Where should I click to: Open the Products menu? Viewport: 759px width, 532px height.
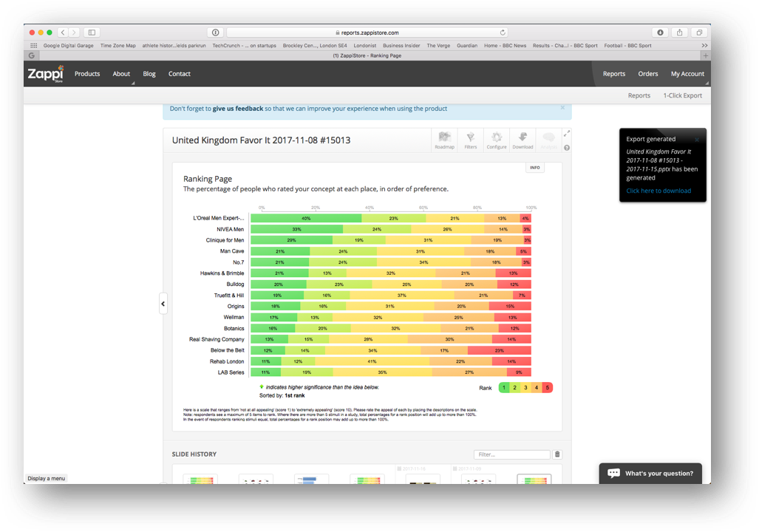[87, 74]
